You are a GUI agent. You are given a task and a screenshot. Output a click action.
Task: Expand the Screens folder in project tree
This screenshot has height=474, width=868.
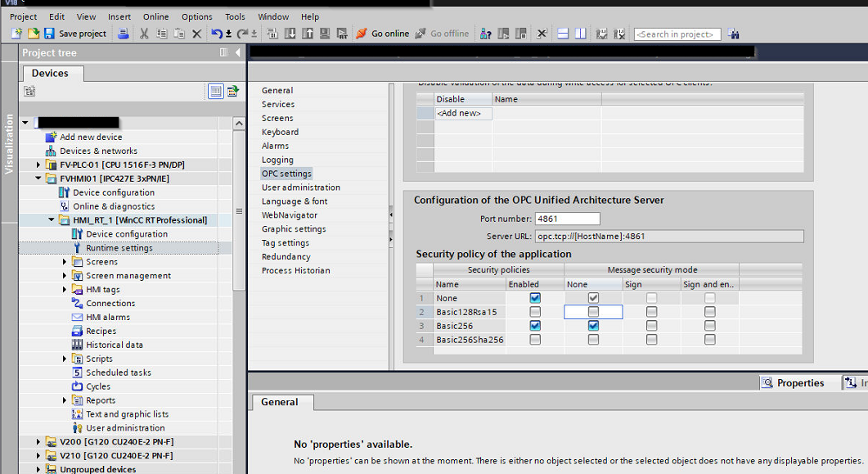(65, 262)
